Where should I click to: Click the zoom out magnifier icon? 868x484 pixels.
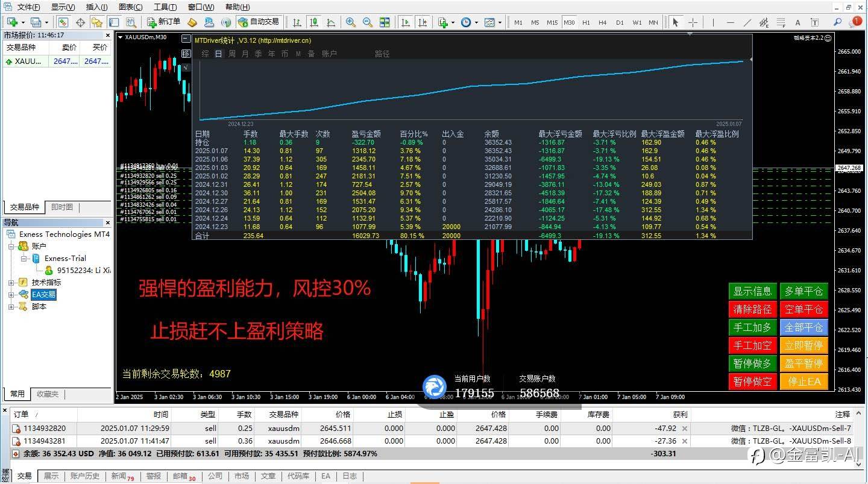pyautogui.click(x=368, y=22)
